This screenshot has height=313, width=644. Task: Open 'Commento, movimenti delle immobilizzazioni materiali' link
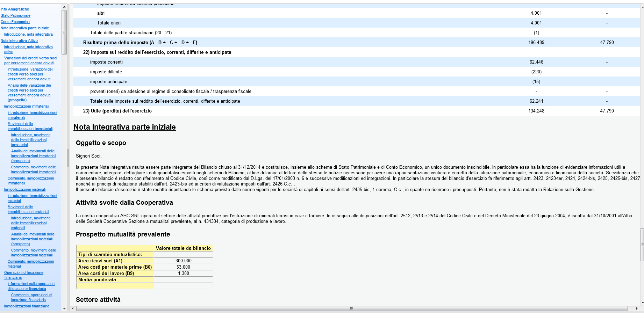tap(34, 253)
